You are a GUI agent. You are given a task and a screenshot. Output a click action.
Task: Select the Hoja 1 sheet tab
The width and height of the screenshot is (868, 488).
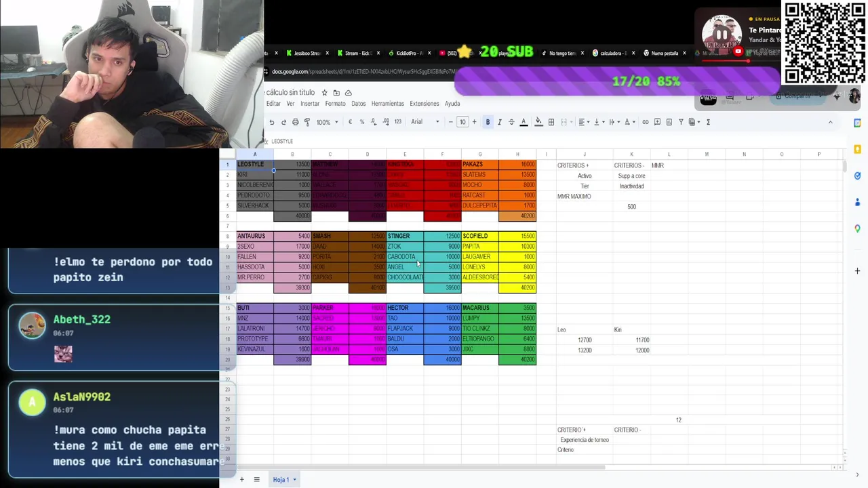coord(284,480)
